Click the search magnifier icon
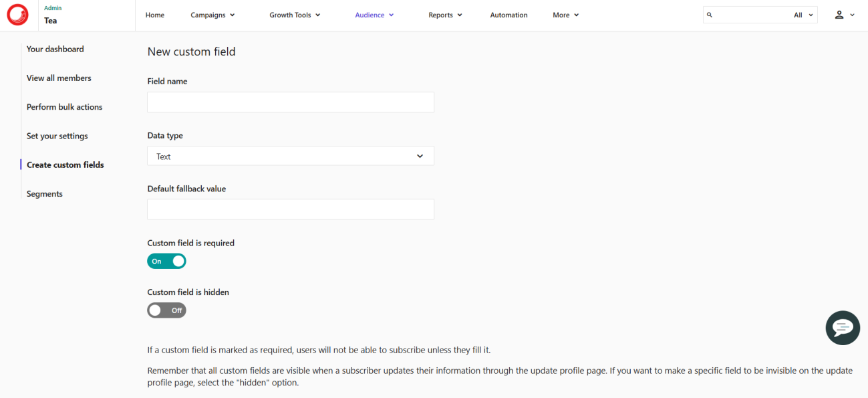Viewport: 868px width, 398px height. point(710,15)
